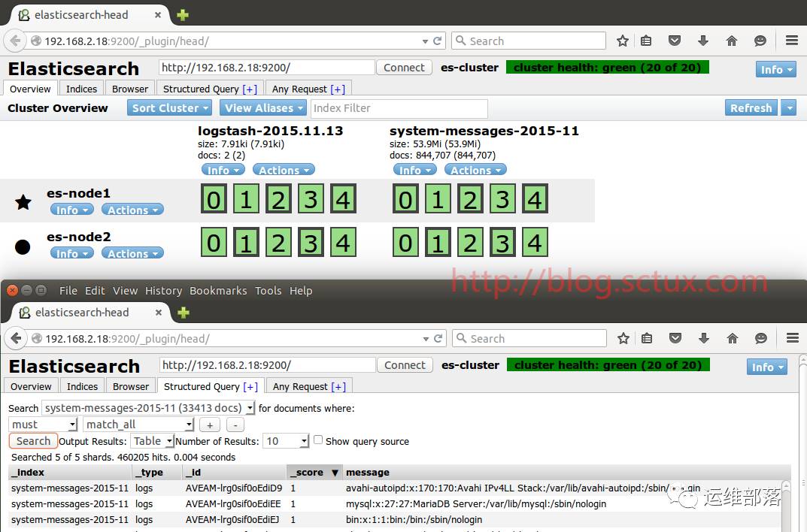Open Actions dropdown for es-node2
Screen dimensions: 807x532
[x=132, y=253]
